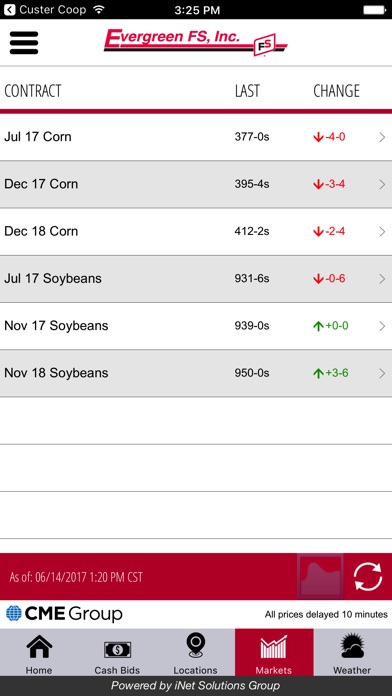Image resolution: width=392 pixels, height=696 pixels.
Task: Tap the CME Group logo
Action: point(64,614)
